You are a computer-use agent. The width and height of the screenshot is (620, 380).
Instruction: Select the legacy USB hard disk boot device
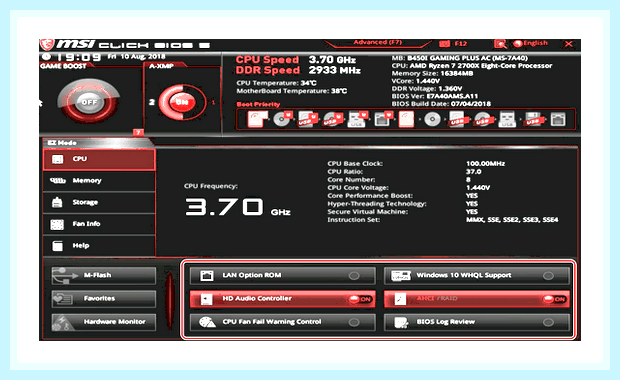457,119
